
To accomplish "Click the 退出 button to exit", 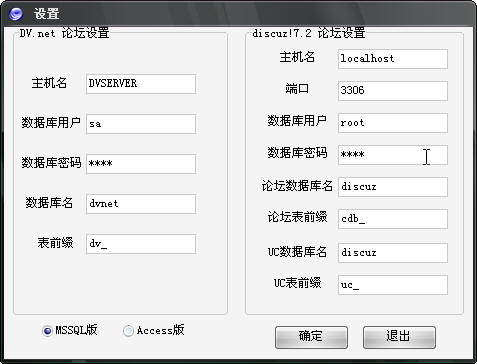I will [399, 337].
